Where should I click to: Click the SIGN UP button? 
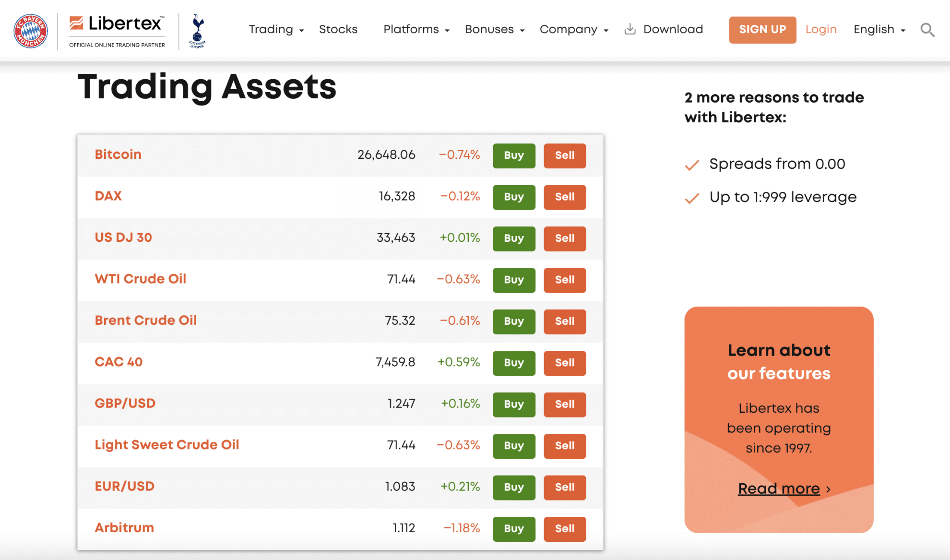762,30
